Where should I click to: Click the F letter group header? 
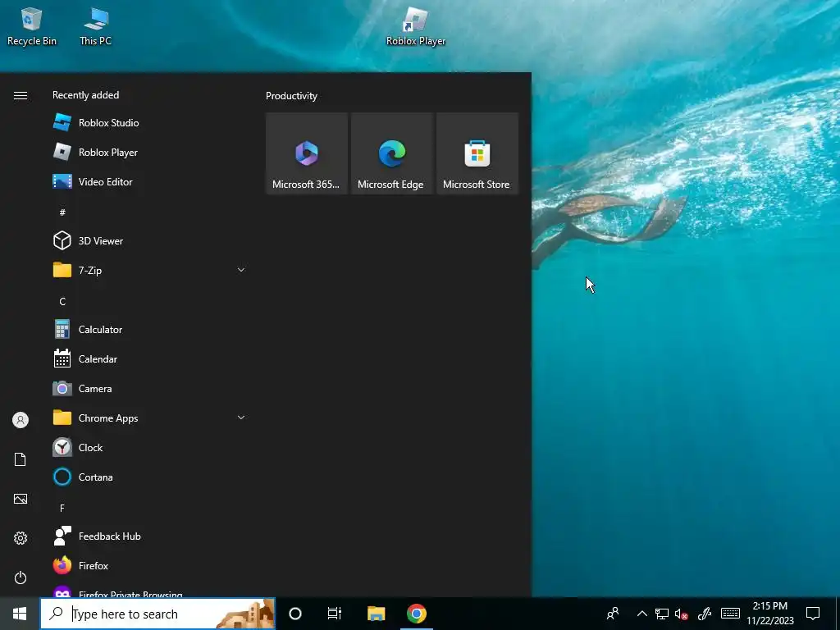coord(62,508)
